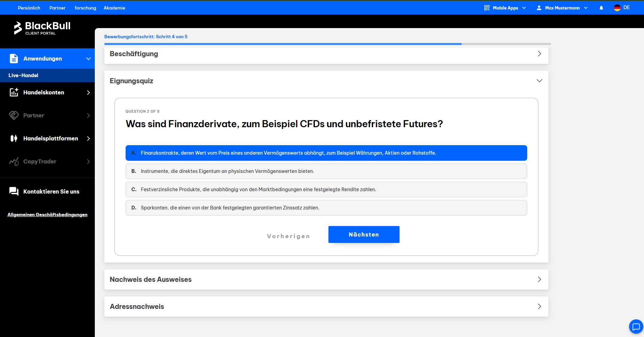Click the Handelskonten chart icon
The image size is (644, 337).
coord(14,92)
